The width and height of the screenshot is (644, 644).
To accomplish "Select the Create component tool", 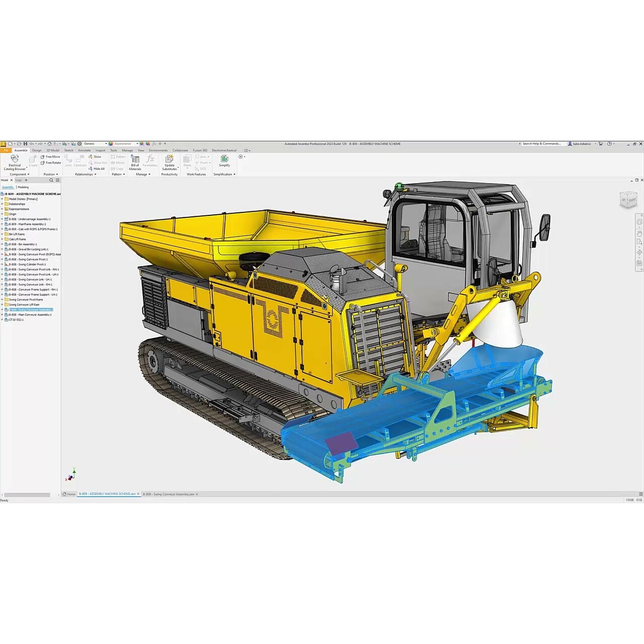I will pos(33,160).
